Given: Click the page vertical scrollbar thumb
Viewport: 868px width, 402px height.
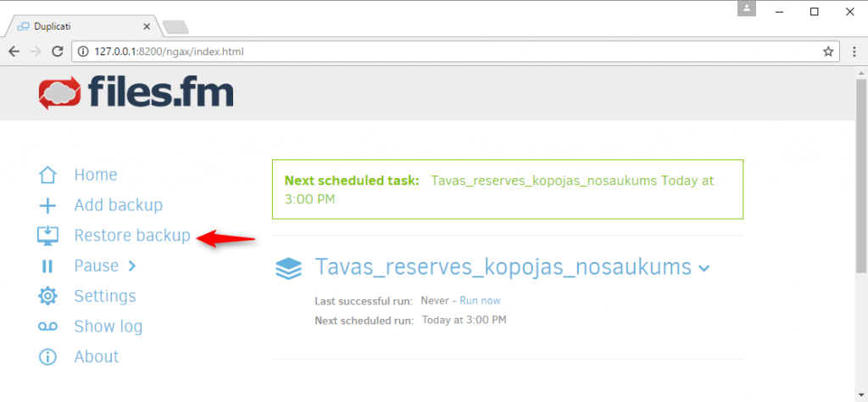Looking at the screenshot, I should click(861, 176).
